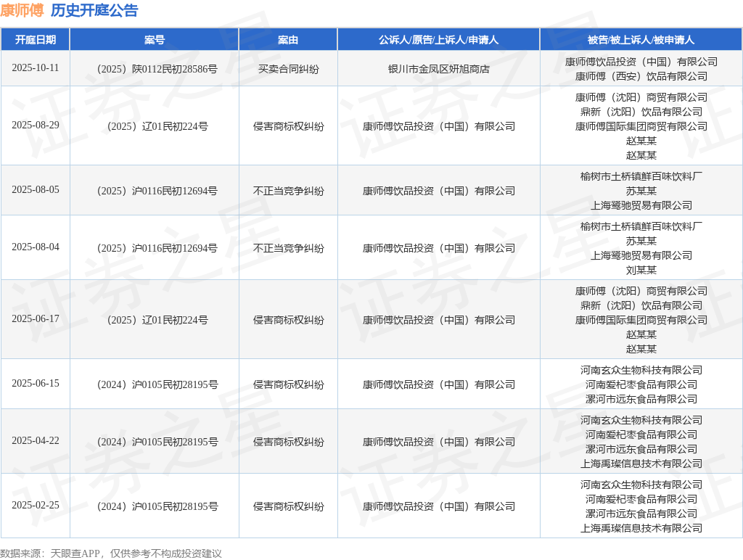Viewport: 743px width, 560px height.
Task: Click 漯河市远东食品有限公司 in the 2025-06-15 row
Action: tap(641, 400)
